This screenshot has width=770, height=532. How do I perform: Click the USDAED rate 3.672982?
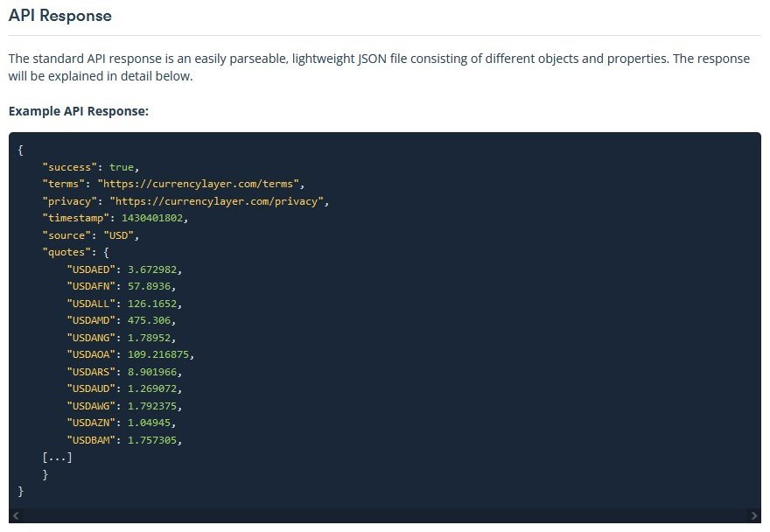click(x=152, y=269)
